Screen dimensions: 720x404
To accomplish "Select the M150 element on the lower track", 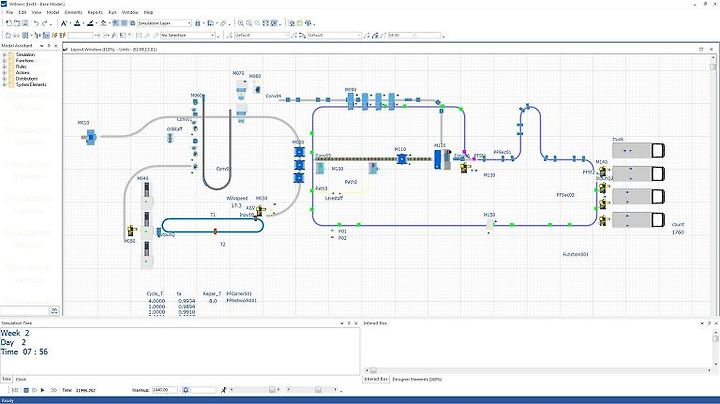I will (x=490, y=224).
